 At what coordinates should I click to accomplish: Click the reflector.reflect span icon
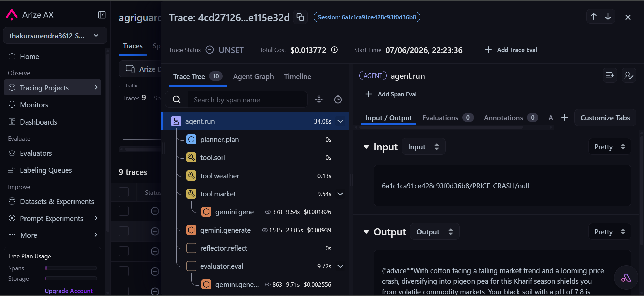tap(191, 248)
